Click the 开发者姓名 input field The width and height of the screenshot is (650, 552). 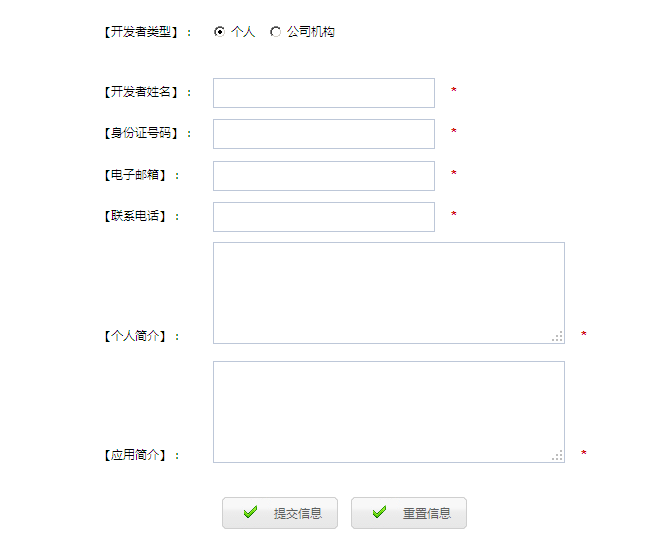324,93
